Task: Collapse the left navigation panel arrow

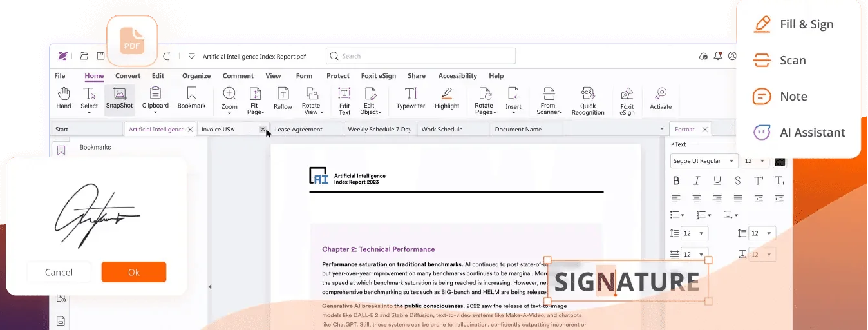Action: tap(209, 287)
